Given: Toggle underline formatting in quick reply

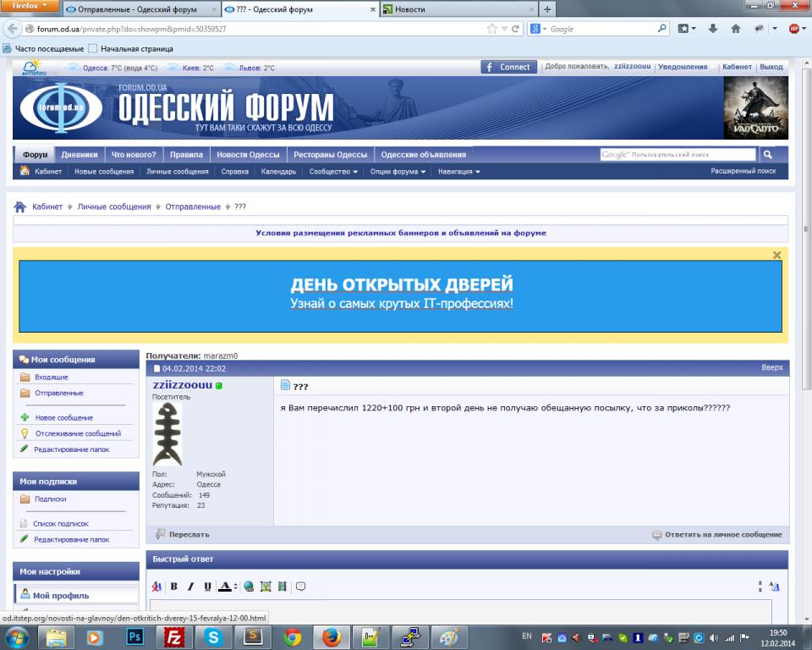Looking at the screenshot, I should [207, 587].
